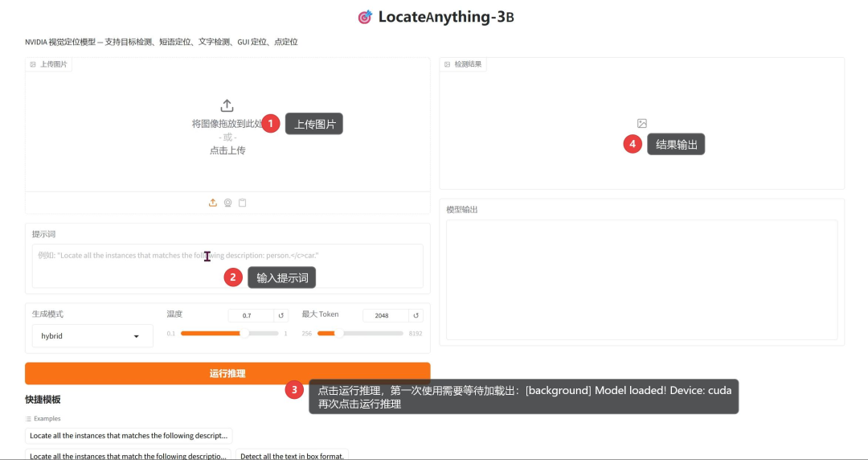This screenshot has width=868, height=460.
Task: Focus the 提示词 prompt text box
Action: point(227,266)
